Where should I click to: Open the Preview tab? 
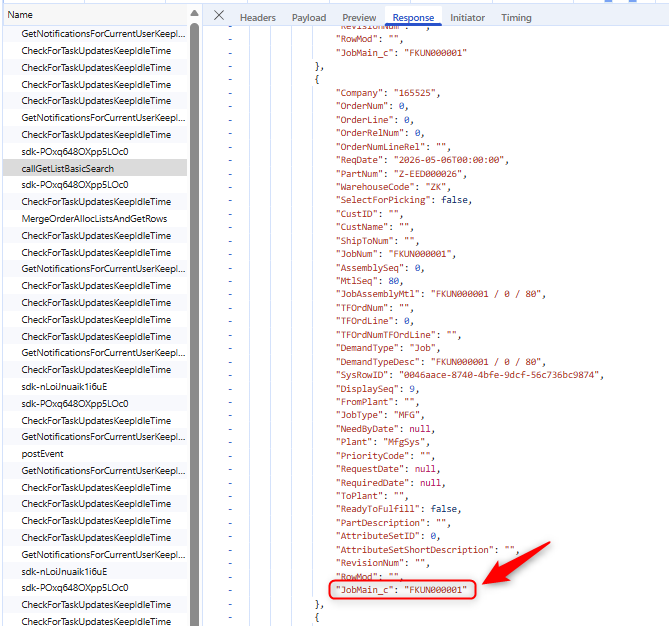click(x=359, y=18)
